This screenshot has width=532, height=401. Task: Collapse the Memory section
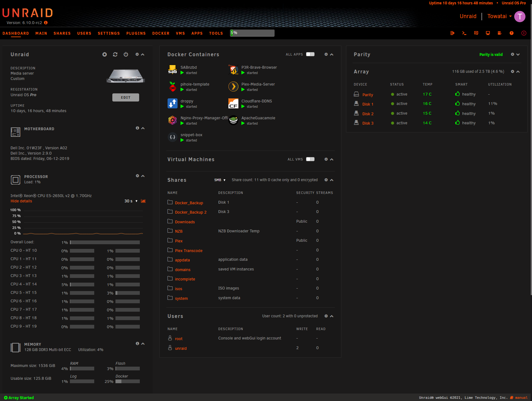pos(143,344)
